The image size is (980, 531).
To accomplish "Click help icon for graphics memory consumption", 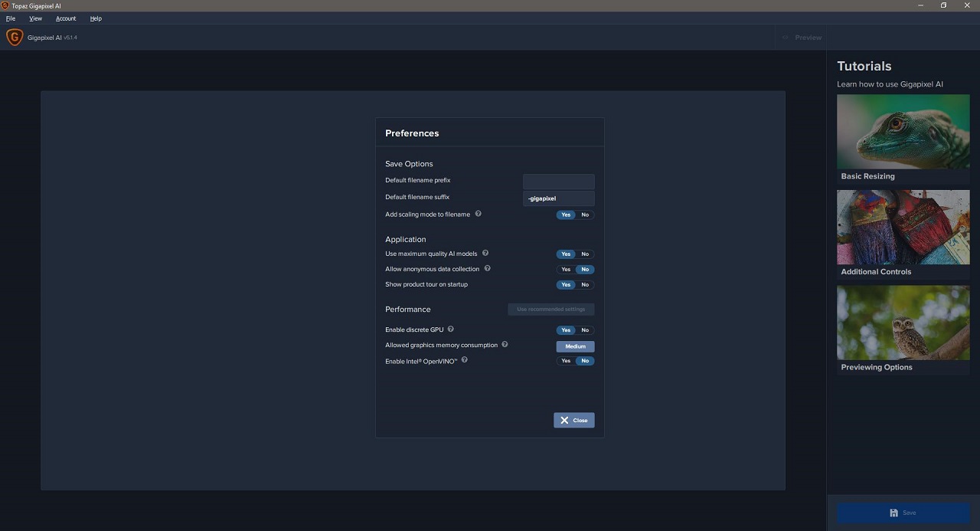I will [505, 345].
